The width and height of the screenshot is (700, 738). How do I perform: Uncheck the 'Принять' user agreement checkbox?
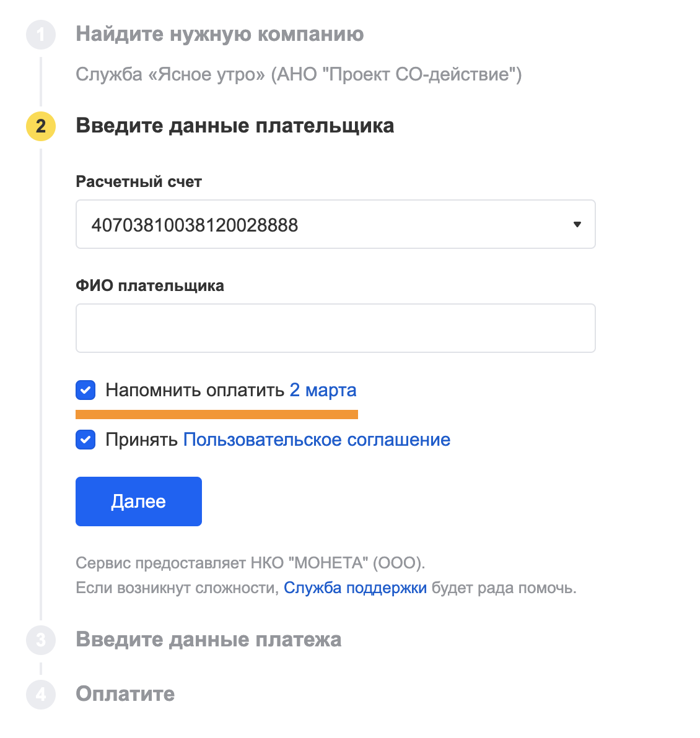click(x=85, y=440)
